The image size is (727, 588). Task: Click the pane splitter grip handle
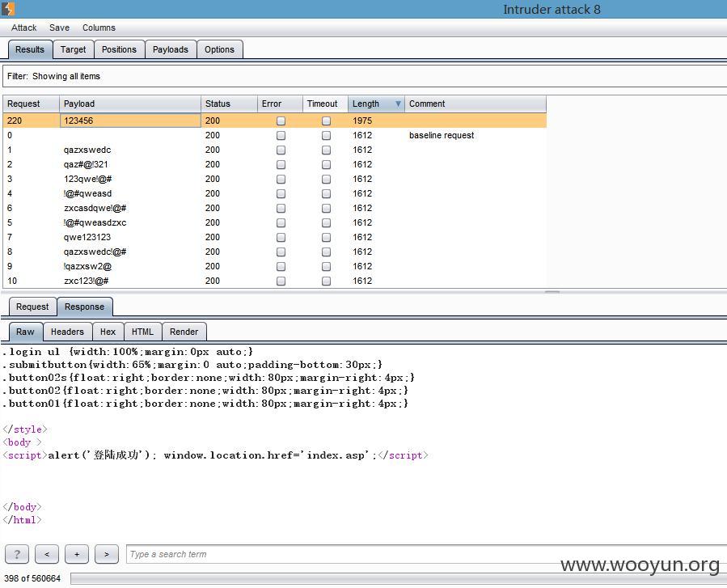click(x=552, y=292)
